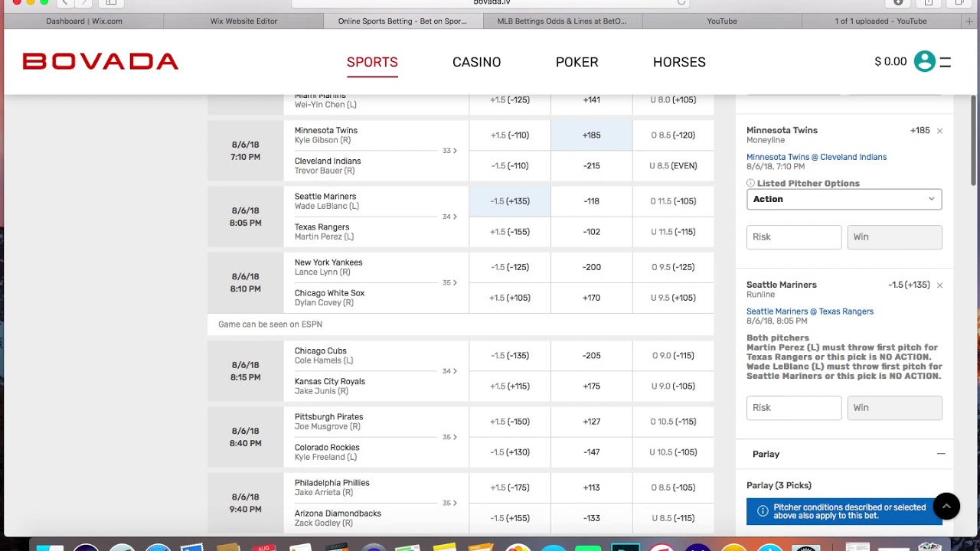Switch to Dashboard | Wix.com tab
The image size is (980, 551).
pos(84,21)
